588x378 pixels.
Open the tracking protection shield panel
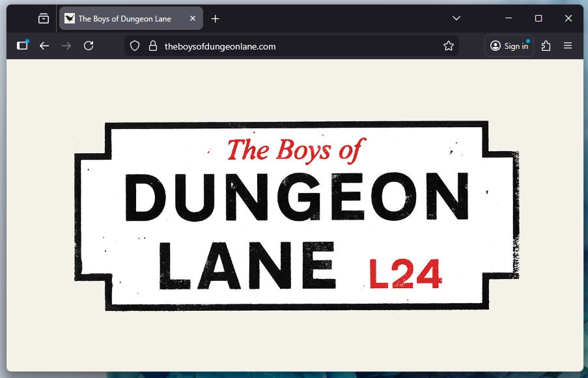135,46
